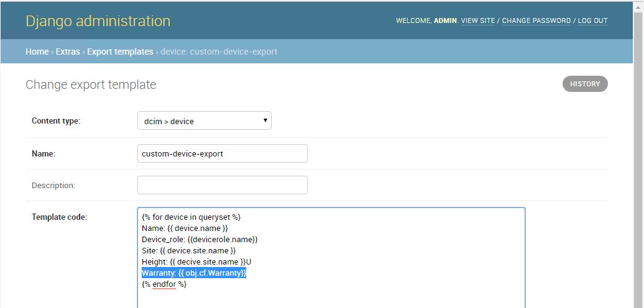This screenshot has width=644, height=308.
Task: Click the 'Content type:' label
Action: click(x=56, y=121)
